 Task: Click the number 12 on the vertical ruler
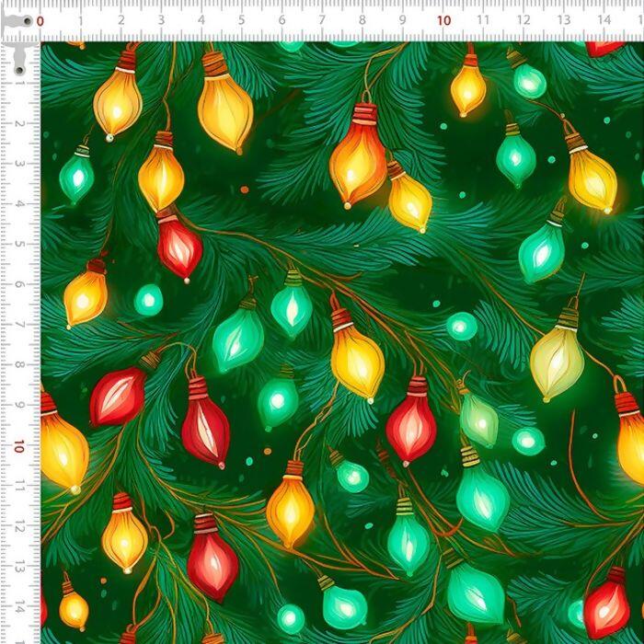[18, 526]
